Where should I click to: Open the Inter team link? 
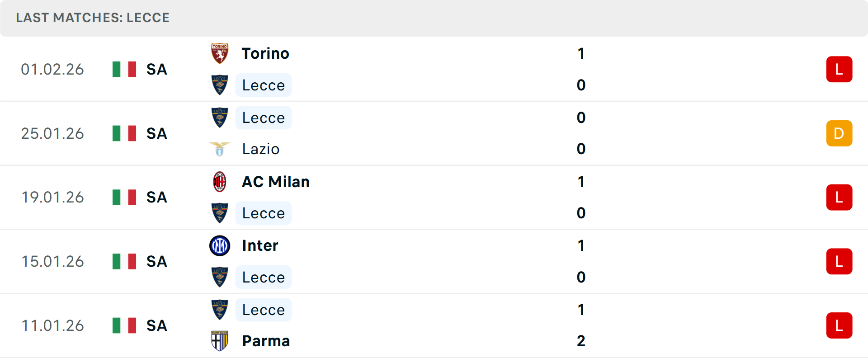pos(260,246)
